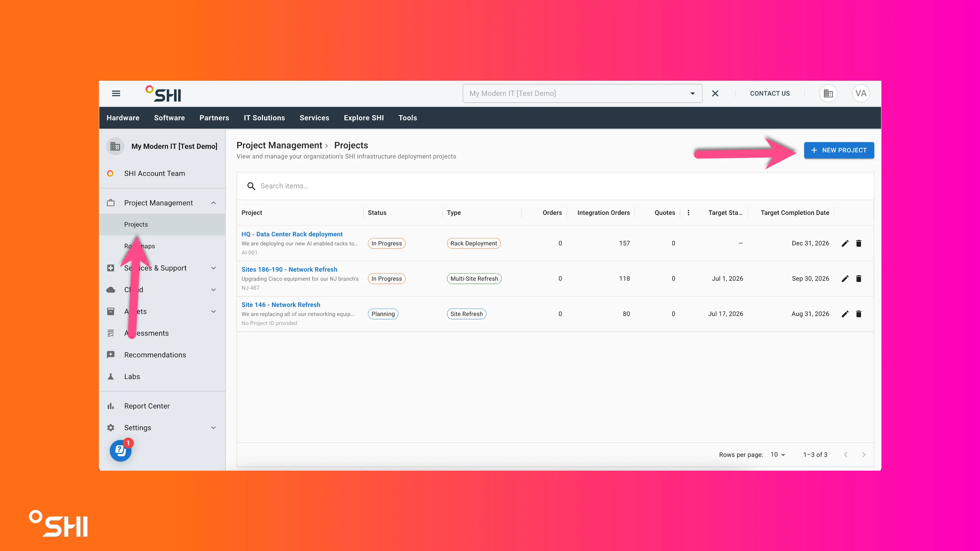Sort by the Status column header
The image size is (980, 551).
[377, 213]
